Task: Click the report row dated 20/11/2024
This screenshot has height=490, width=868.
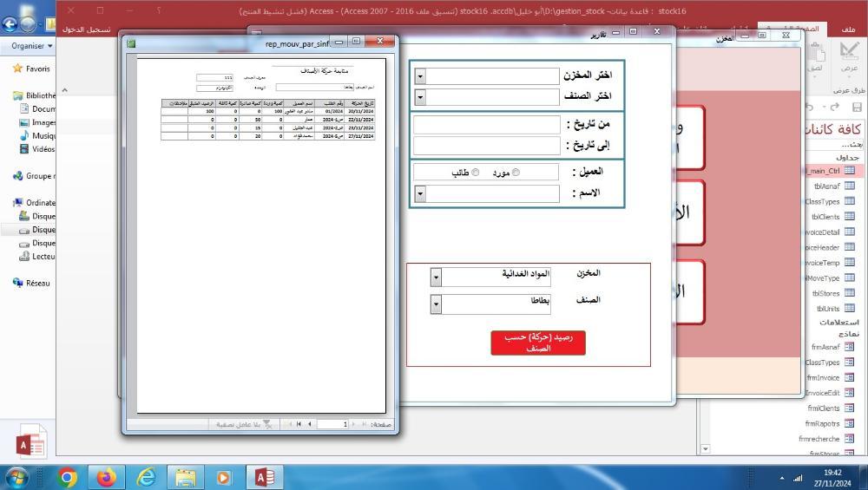Action: click(x=268, y=111)
